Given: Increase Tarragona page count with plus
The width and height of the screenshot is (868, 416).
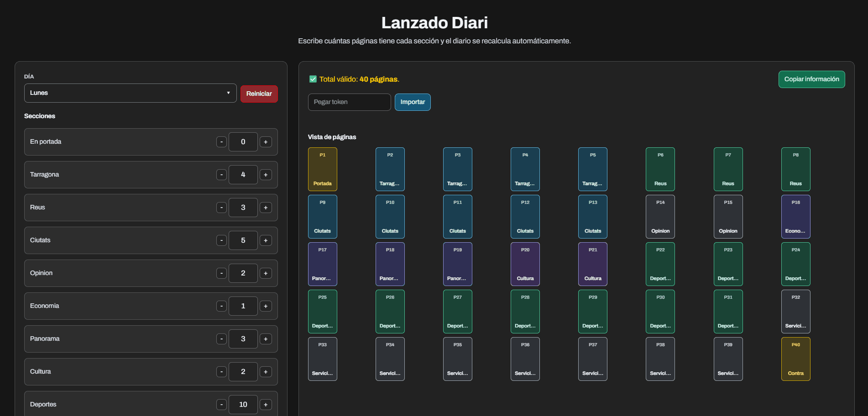Looking at the screenshot, I should pyautogui.click(x=266, y=175).
